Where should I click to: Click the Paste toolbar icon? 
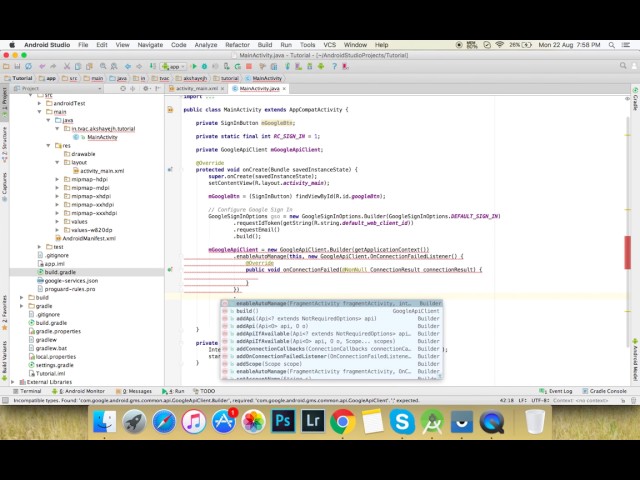tap(89, 66)
